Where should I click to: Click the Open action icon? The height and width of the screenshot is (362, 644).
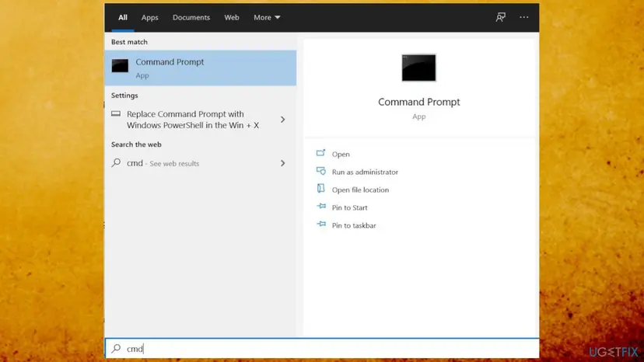[x=320, y=154]
